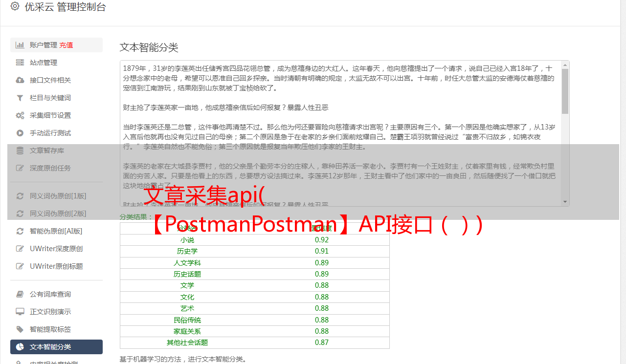626x364 pixels.
Task: Click the monitor icon for 正文识别演示
Action: pyautogui.click(x=20, y=312)
